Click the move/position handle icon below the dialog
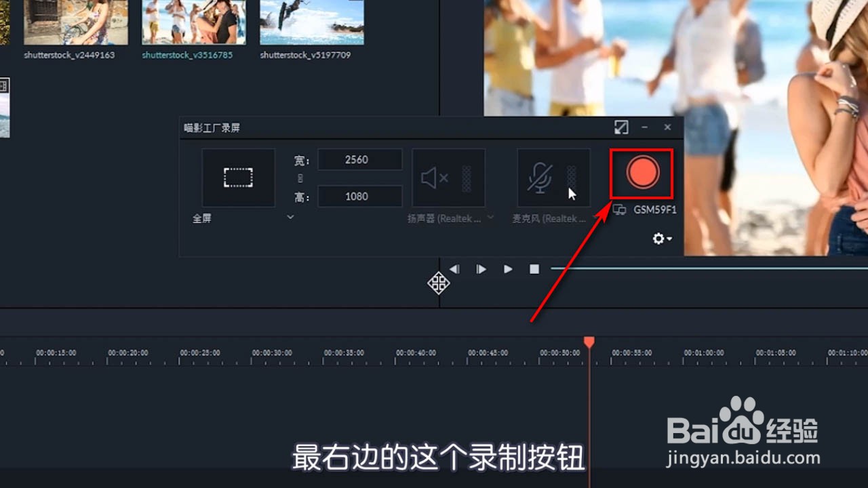Image resolution: width=868 pixels, height=488 pixels. [439, 283]
